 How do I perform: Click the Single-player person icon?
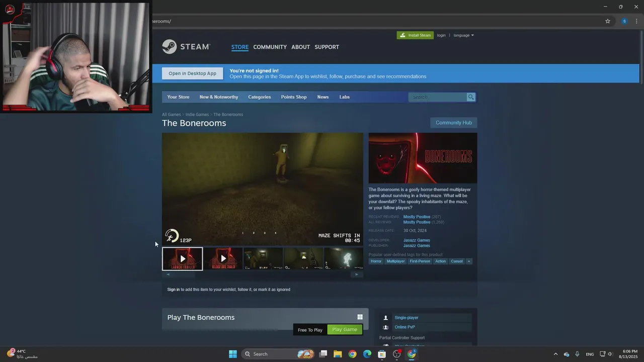[386, 318]
